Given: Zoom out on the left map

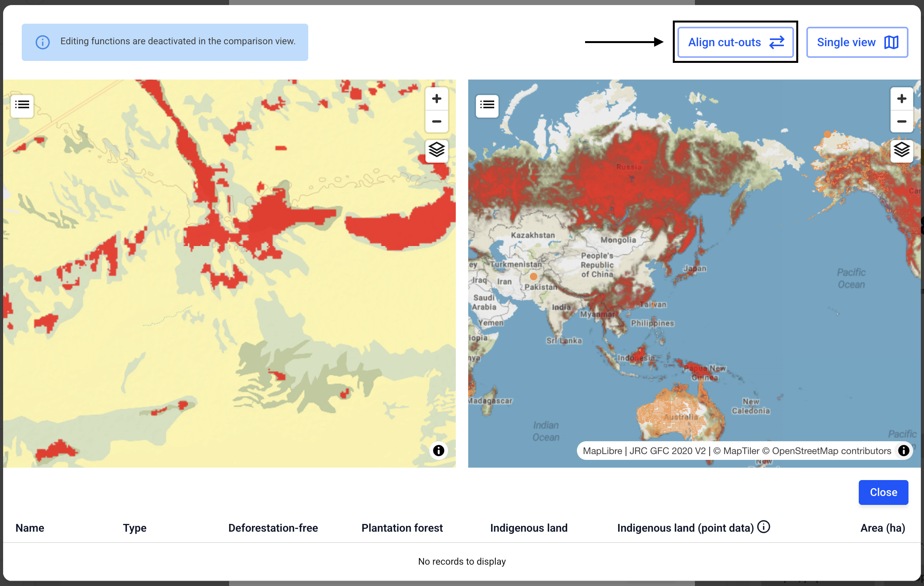Looking at the screenshot, I should (x=436, y=121).
